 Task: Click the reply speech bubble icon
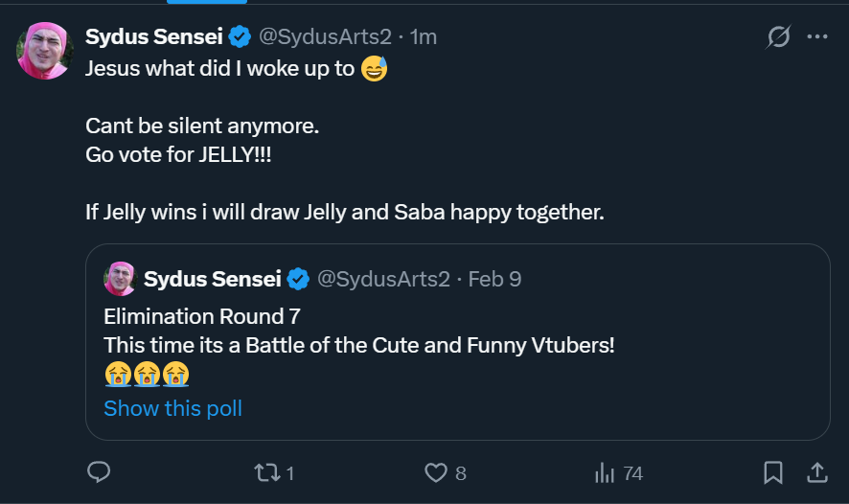100,472
